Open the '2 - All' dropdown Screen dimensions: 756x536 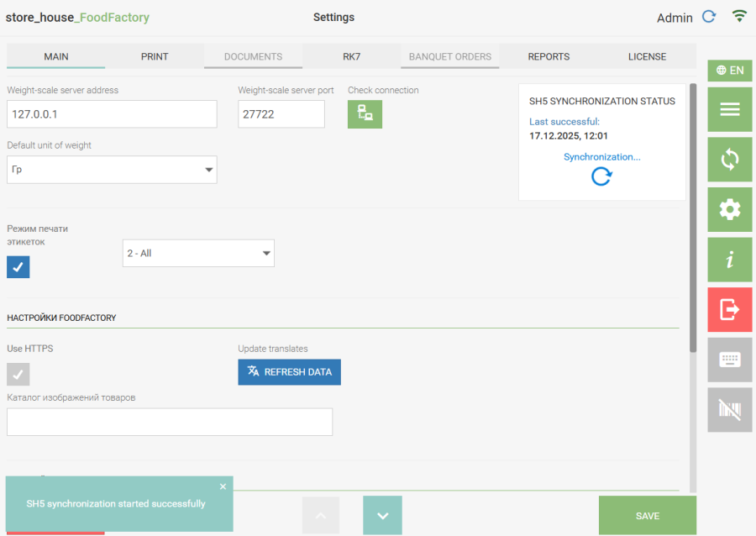click(198, 253)
